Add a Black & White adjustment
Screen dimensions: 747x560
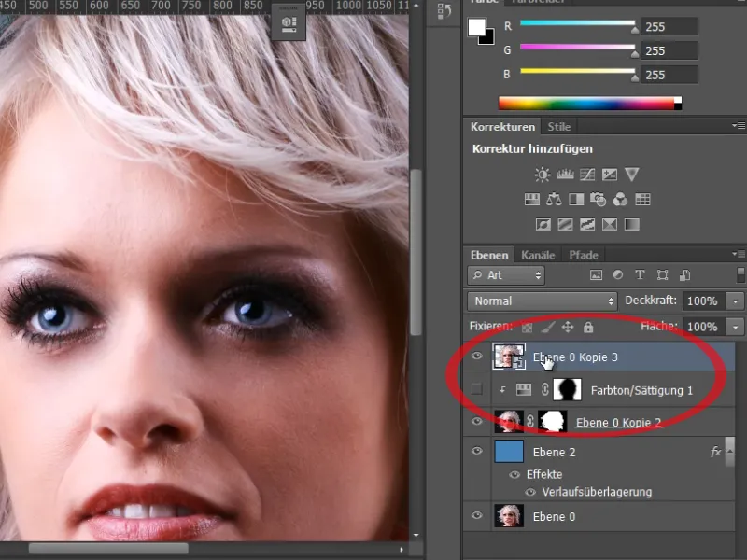[576, 199]
